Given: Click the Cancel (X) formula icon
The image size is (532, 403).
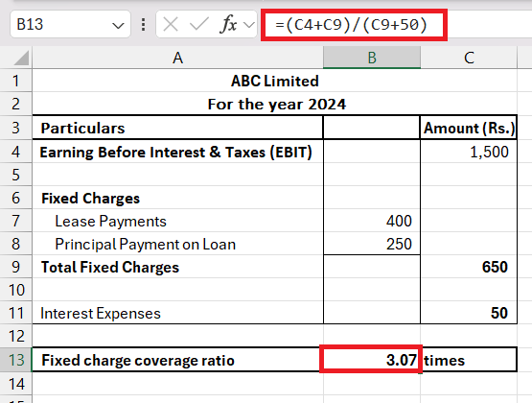Looking at the screenshot, I should [171, 24].
